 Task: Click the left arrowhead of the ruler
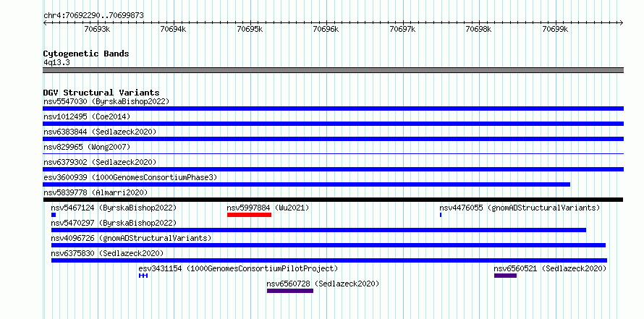coord(45,22)
